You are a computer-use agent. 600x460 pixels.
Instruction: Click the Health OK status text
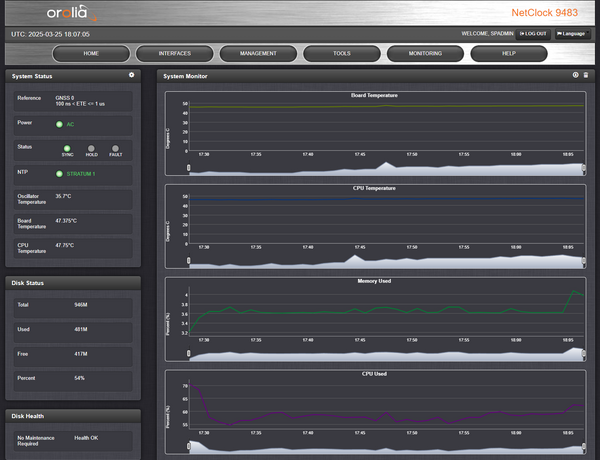tap(86, 438)
